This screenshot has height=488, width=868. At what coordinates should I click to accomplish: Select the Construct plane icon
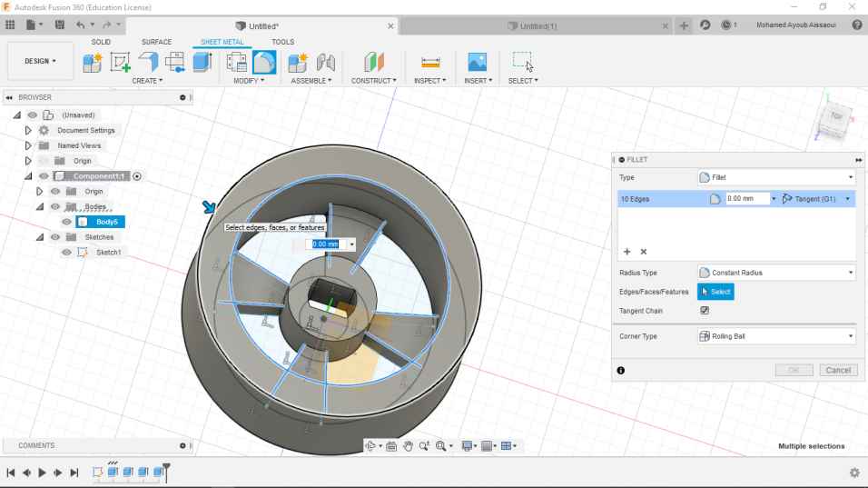click(x=374, y=62)
